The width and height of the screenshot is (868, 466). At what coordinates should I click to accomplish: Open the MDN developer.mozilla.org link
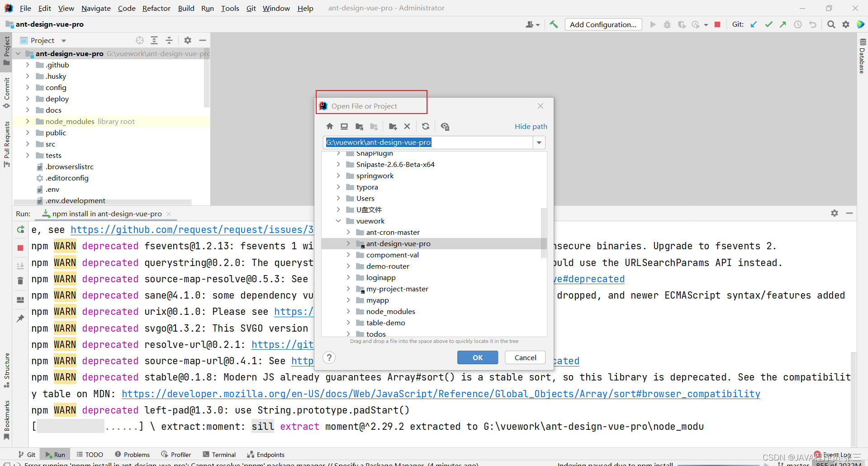pos(441,394)
